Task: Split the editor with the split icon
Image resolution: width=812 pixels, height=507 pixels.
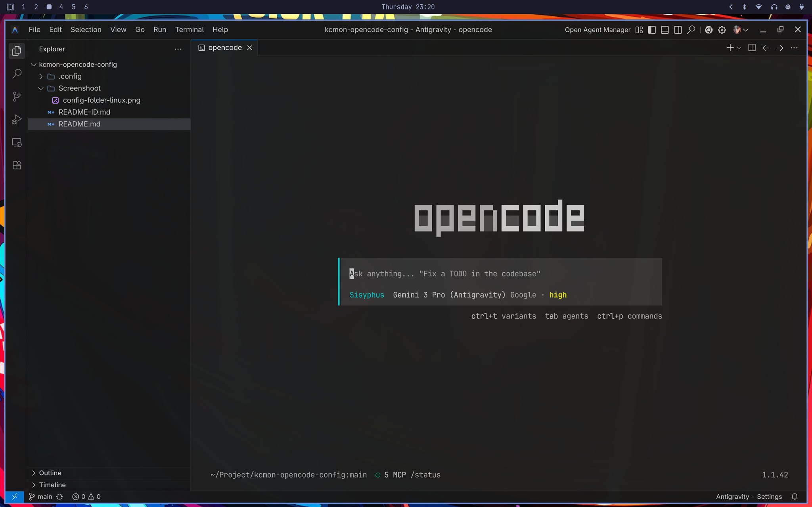Action: click(x=752, y=48)
